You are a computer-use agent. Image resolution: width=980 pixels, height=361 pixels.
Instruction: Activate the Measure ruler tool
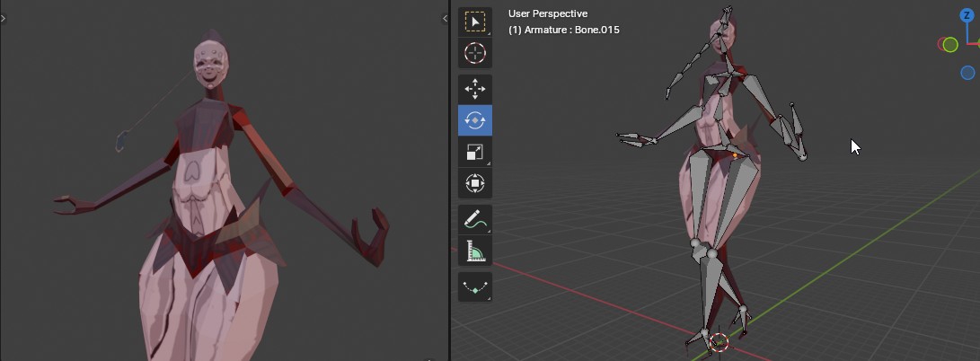coord(474,251)
